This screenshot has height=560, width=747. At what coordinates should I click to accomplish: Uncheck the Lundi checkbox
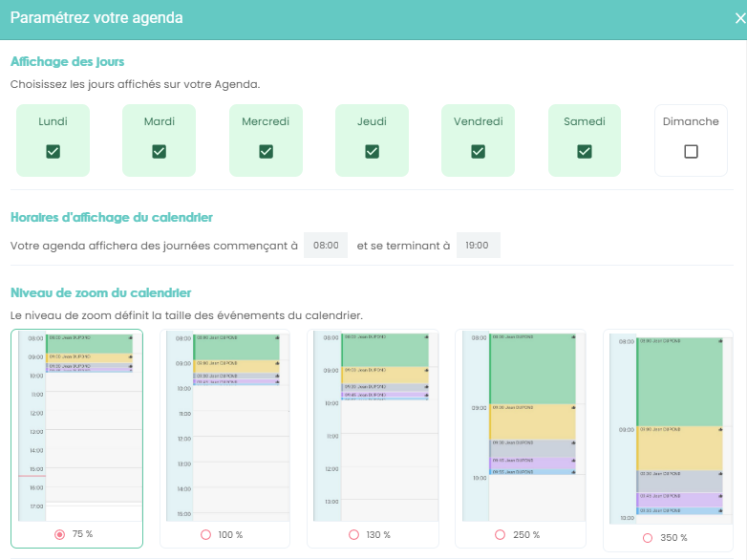[x=53, y=151]
